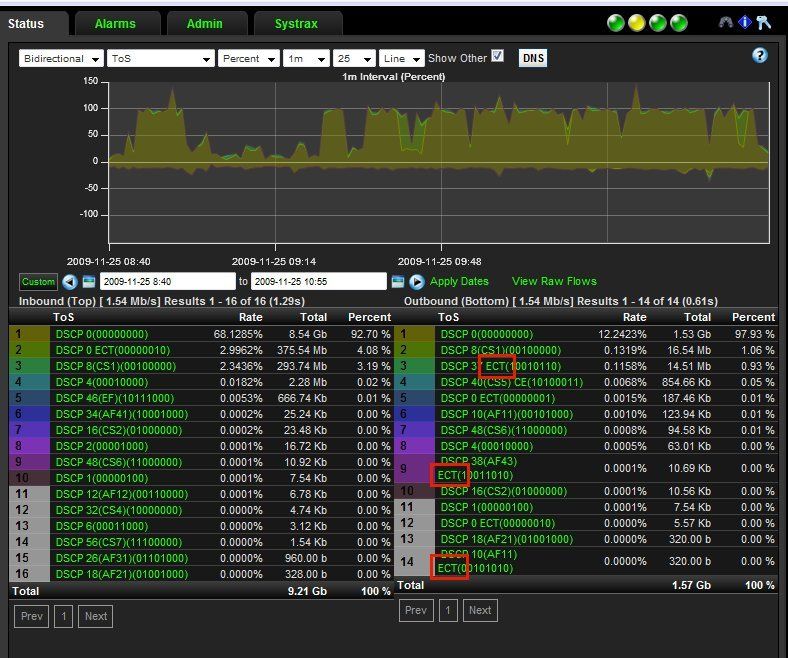Click outbound row 8 purple color swatch
This screenshot has height=658, width=788.
point(415,446)
